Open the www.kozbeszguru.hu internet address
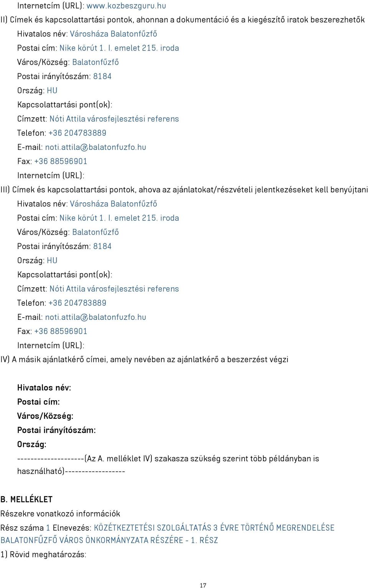Screen dimensions: 368x588 click(126, 6)
